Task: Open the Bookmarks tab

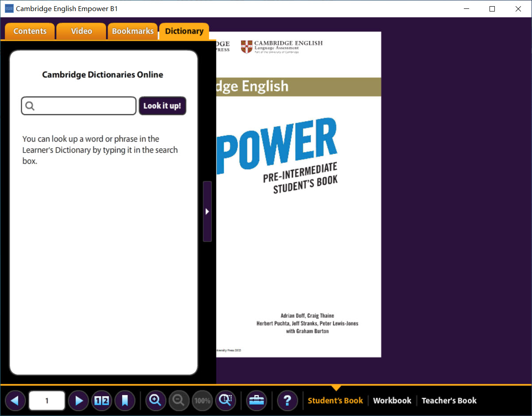Action: 133,31
